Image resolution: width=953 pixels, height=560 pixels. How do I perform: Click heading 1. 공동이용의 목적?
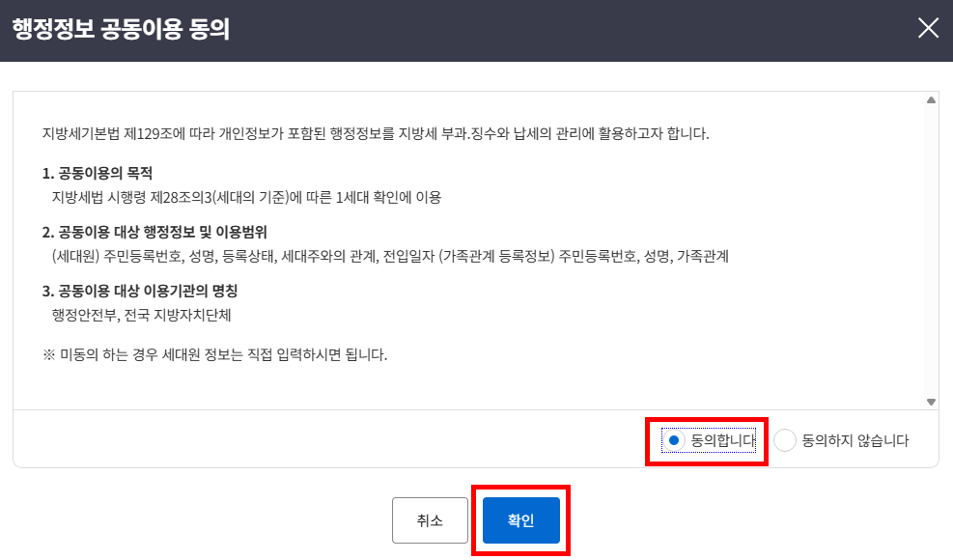tap(98, 174)
